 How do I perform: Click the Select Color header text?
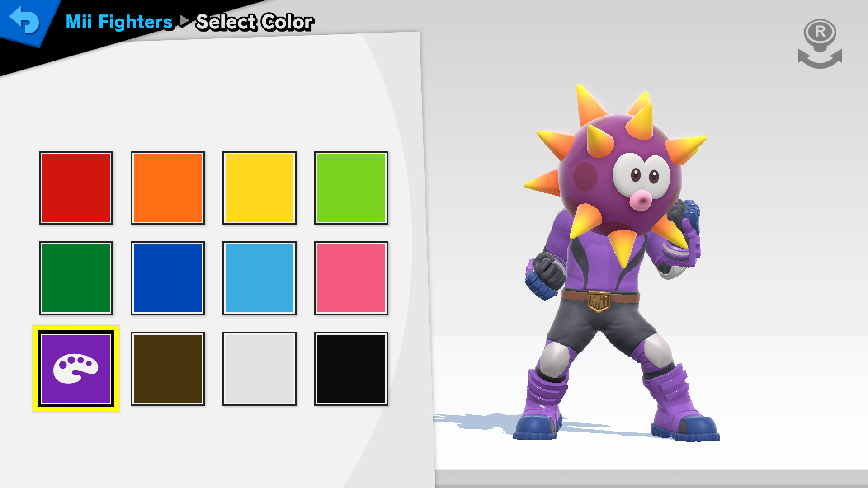[255, 21]
